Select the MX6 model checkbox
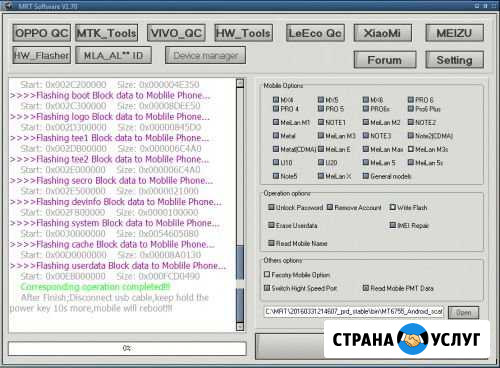 point(366,100)
